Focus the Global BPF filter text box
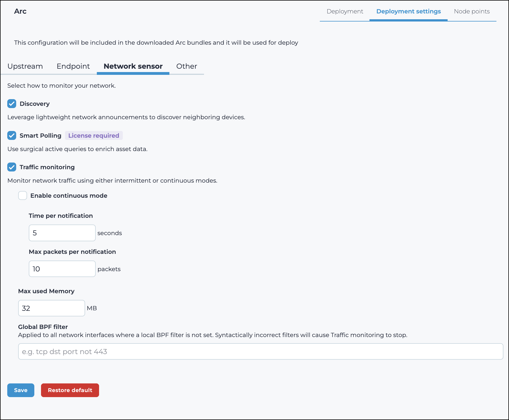The image size is (509, 420). 260,352
